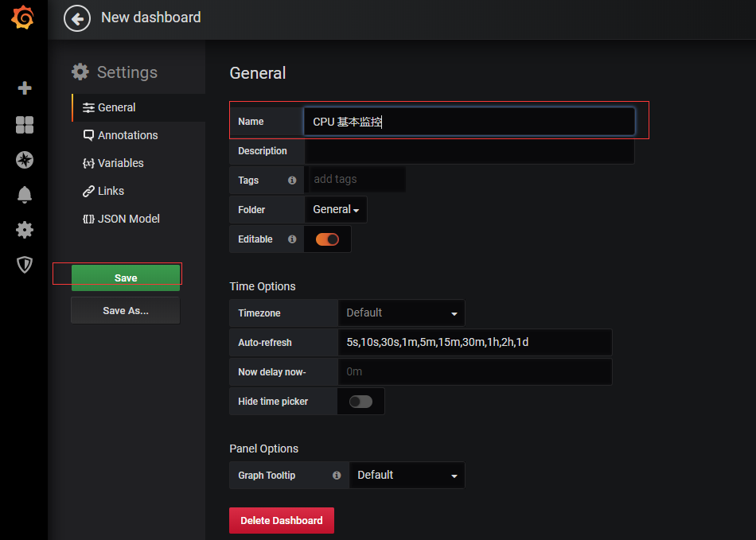This screenshot has height=540, width=756.
Task: Open the Graph Tooltip dropdown
Action: (407, 476)
